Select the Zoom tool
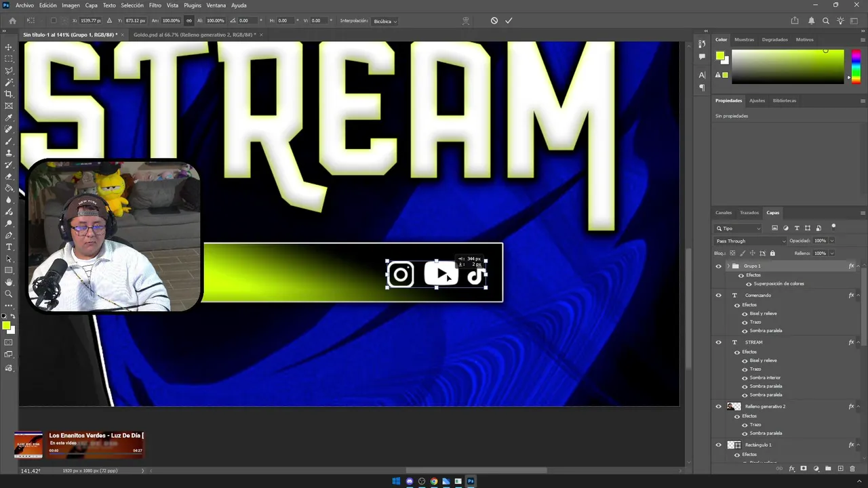The height and width of the screenshot is (488, 868). [x=9, y=293]
